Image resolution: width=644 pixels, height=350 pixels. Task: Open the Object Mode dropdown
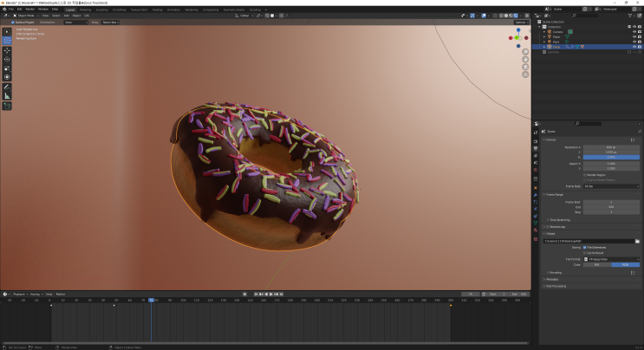[25, 15]
